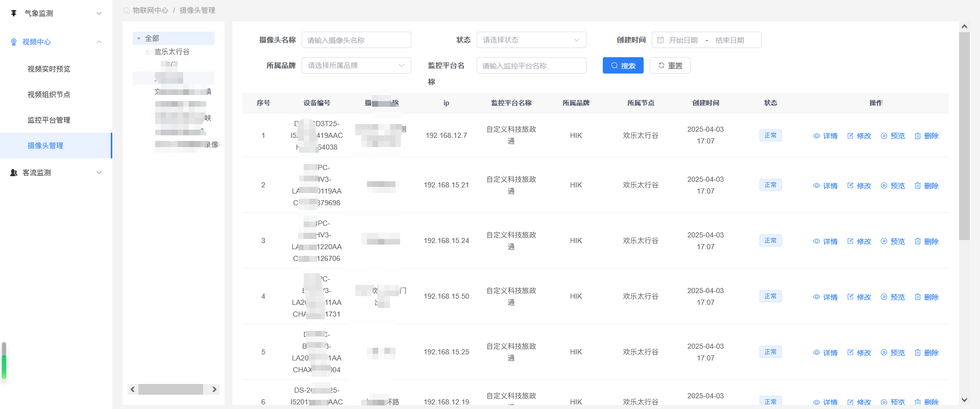Screen dimensions: 980x409
Task: View 详情 for 192.168.15.25 camera
Action: point(825,353)
